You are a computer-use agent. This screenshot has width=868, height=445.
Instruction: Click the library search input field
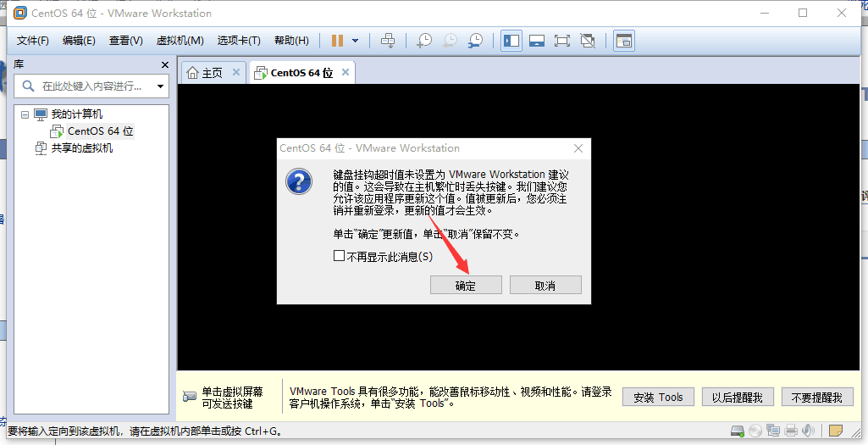91,86
